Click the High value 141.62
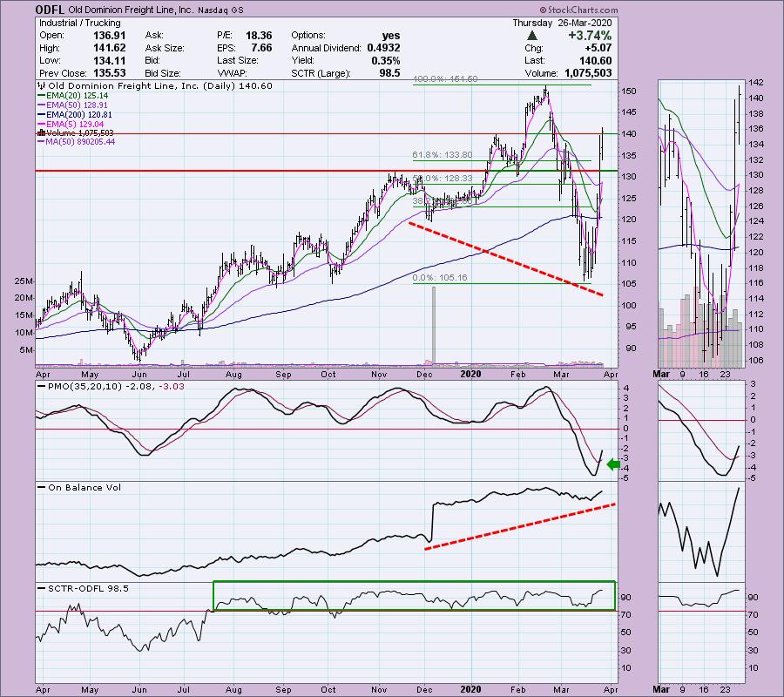Screen dimensions: 784x697 [109, 48]
